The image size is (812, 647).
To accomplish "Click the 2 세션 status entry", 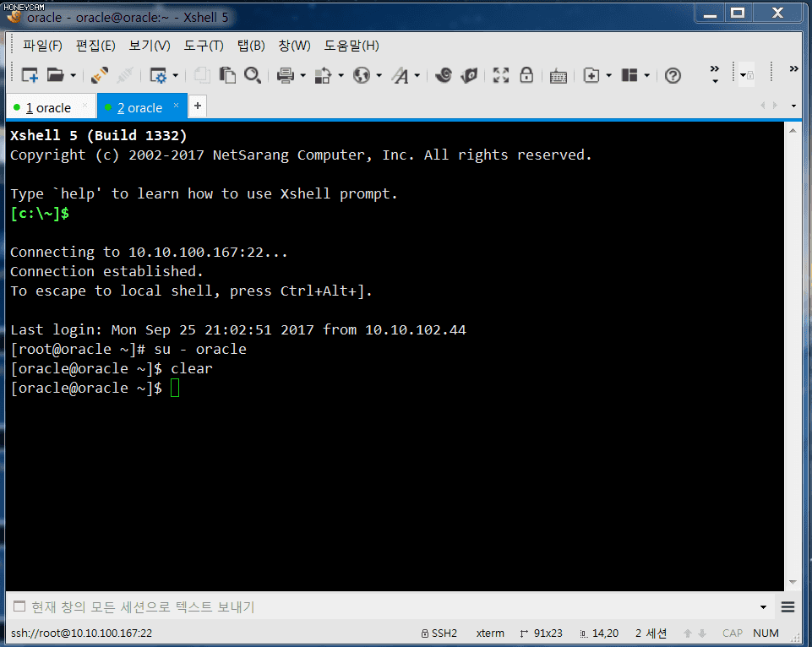I will [x=651, y=633].
